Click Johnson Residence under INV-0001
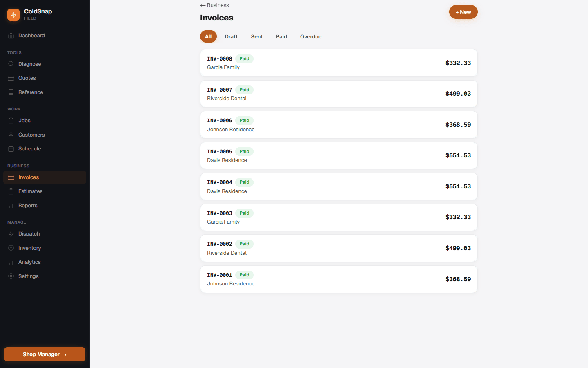Screen dimensions: 588x368 231,284
